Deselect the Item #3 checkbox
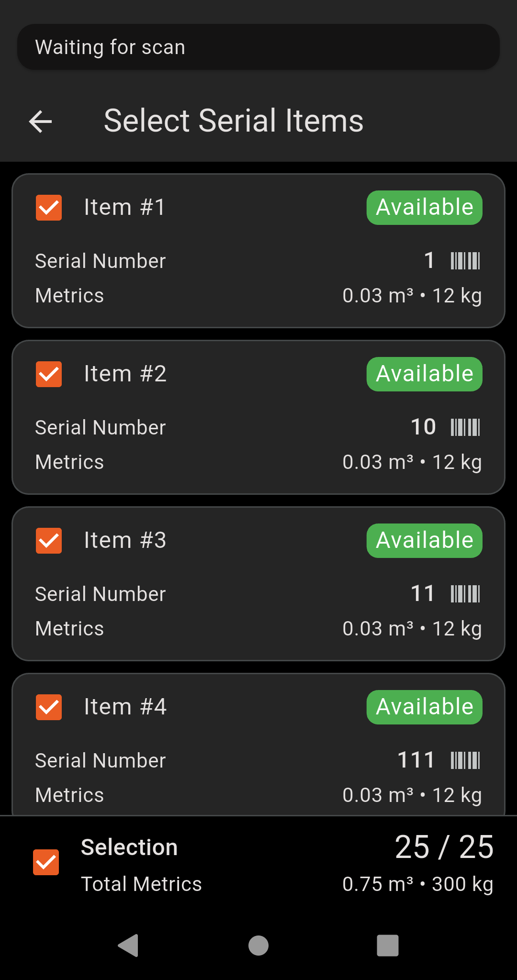Viewport: 517px width, 980px height. [49, 541]
